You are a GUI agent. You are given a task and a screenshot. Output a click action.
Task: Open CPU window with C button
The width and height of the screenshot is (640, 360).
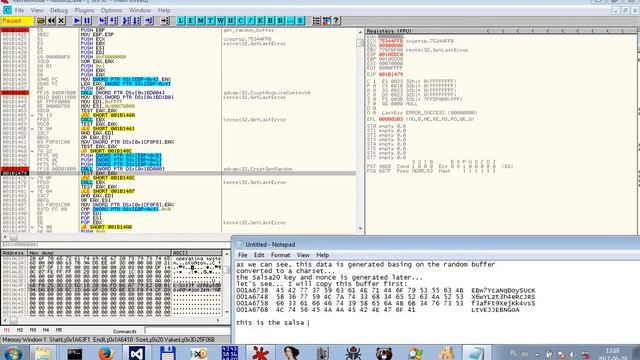[x=240, y=20]
